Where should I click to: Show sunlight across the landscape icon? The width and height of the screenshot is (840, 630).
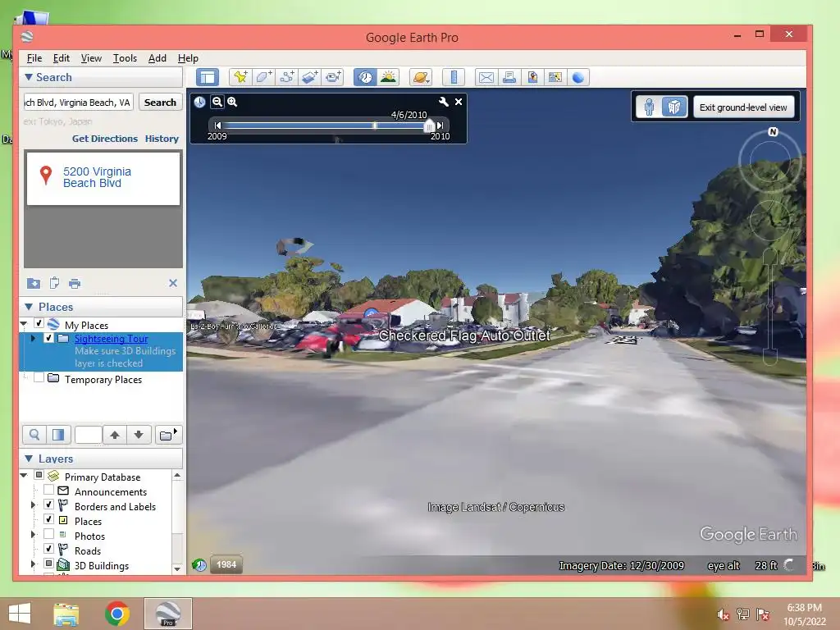point(388,77)
